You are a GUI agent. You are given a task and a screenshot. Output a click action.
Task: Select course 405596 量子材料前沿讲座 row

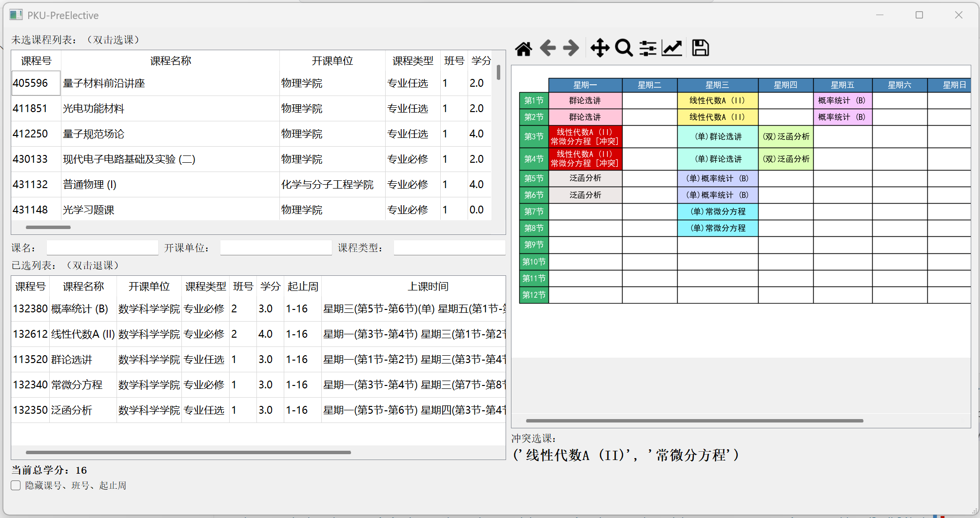[251, 83]
